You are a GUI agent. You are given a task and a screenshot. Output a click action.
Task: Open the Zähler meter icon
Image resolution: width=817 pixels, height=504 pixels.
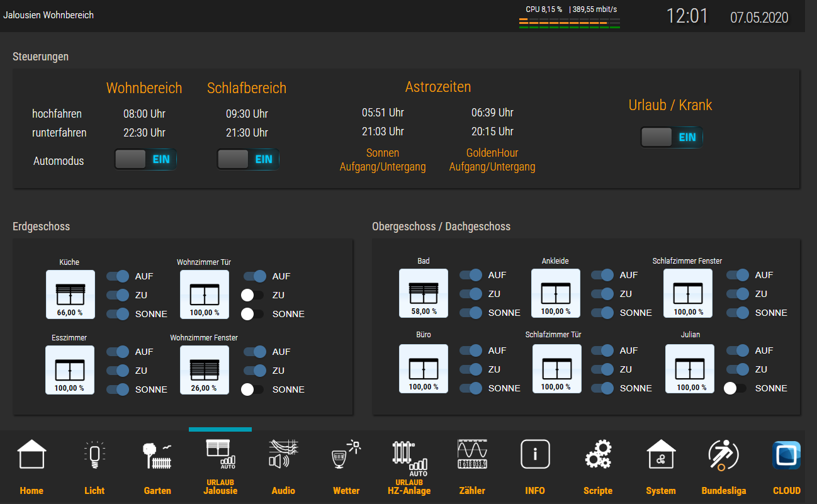pos(472,454)
